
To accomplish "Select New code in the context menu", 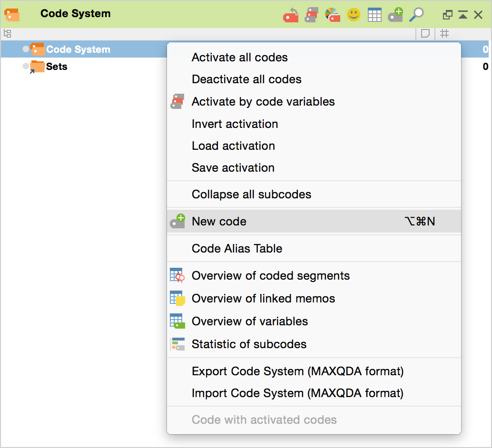I will 219,222.
